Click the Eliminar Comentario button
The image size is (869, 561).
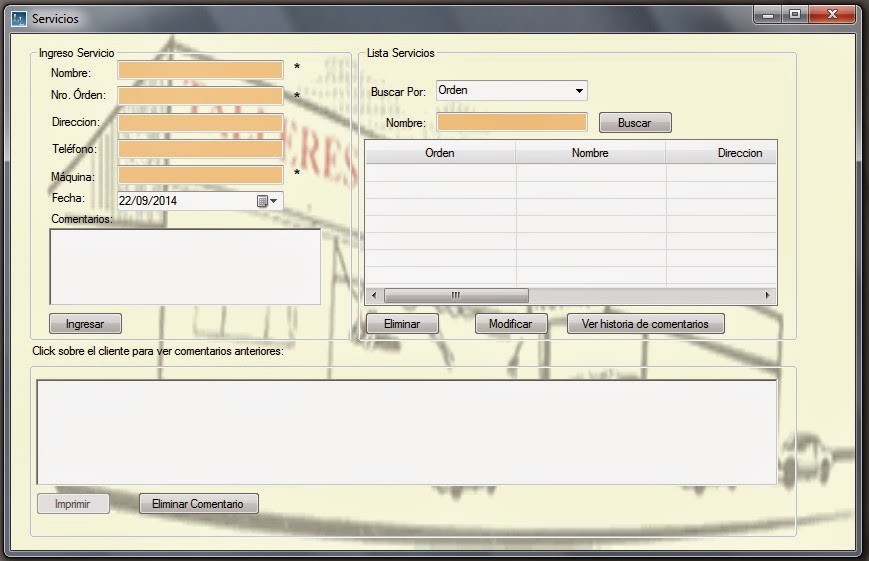[x=198, y=504]
